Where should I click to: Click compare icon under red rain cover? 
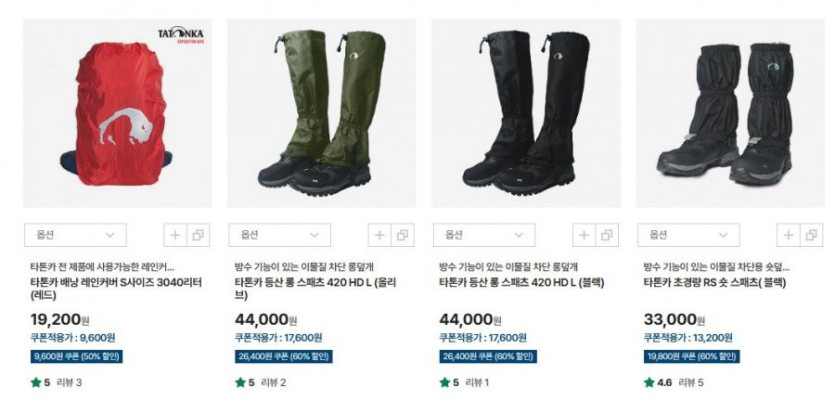point(198,235)
